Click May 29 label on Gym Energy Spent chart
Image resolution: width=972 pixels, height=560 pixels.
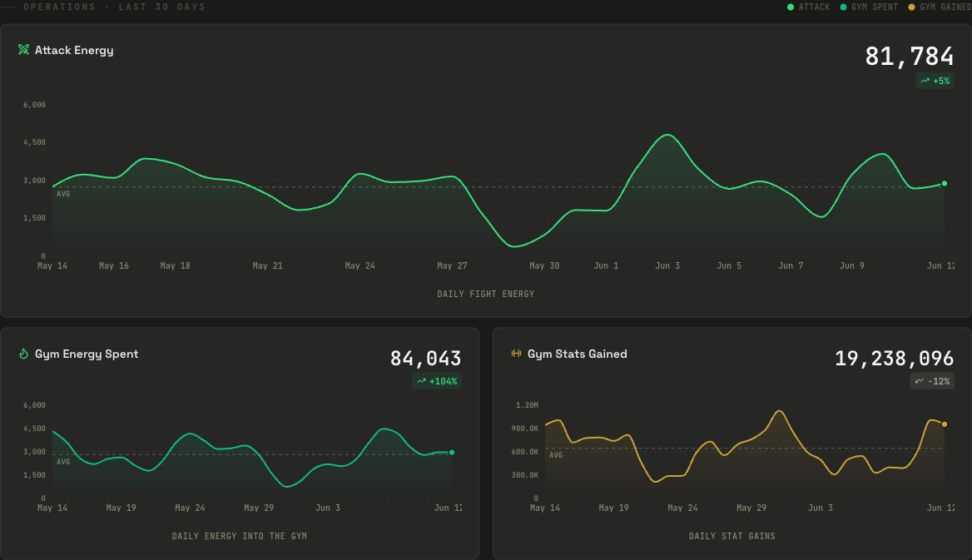(x=259, y=508)
